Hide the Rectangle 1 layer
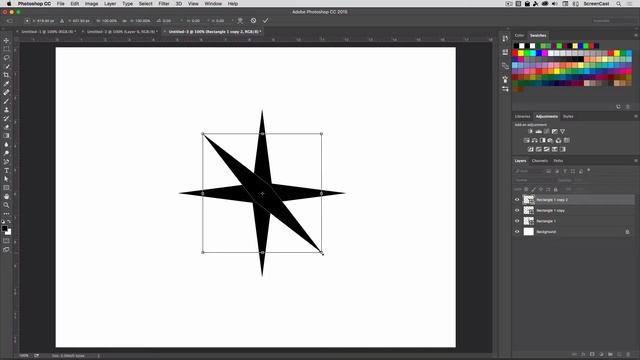 [x=517, y=221]
